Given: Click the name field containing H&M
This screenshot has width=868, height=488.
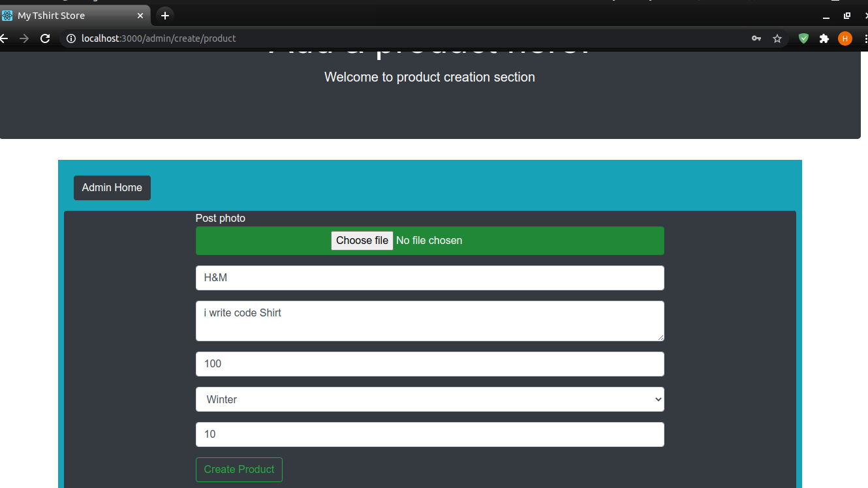Looking at the screenshot, I should pyautogui.click(x=430, y=278).
